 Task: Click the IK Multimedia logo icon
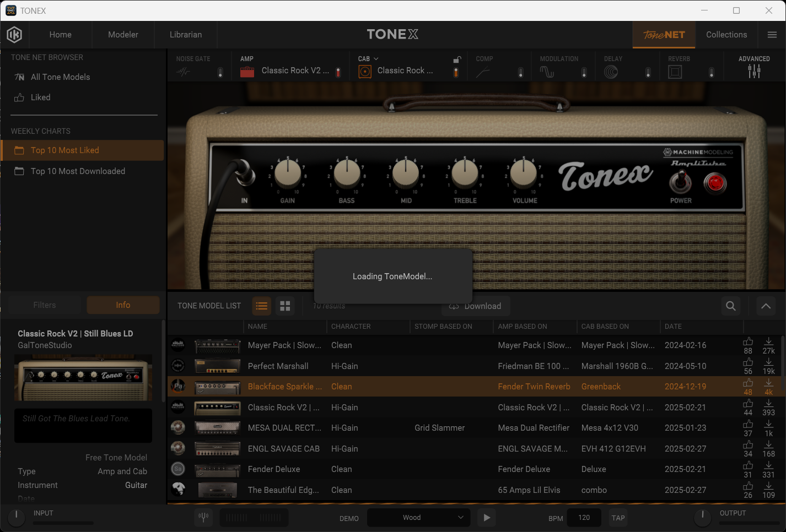[14, 35]
